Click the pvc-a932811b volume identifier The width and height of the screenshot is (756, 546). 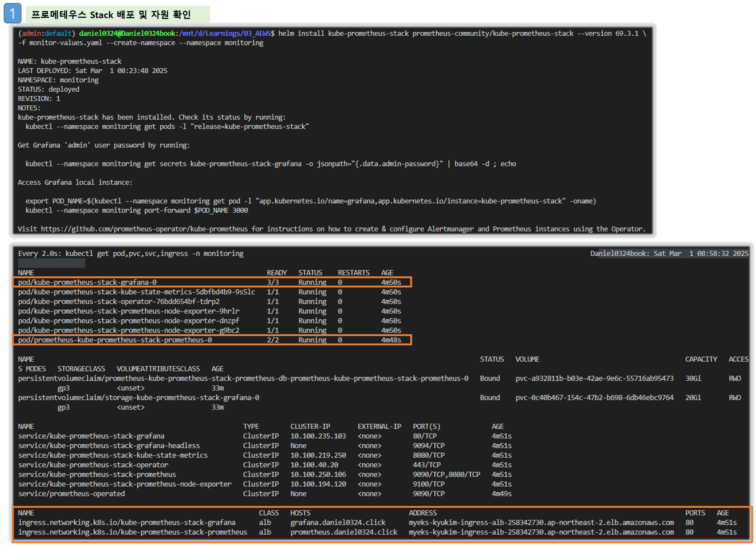pyautogui.click(x=594, y=378)
